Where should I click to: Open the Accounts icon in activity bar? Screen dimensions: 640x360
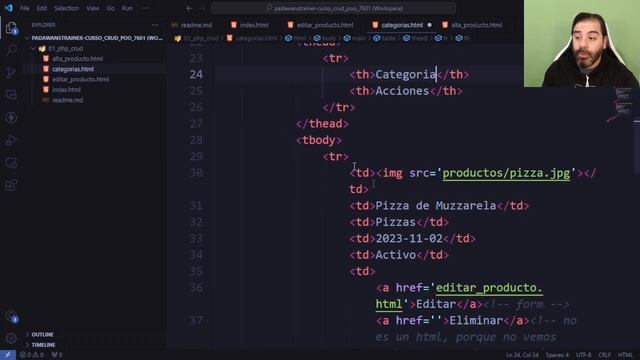point(11,316)
